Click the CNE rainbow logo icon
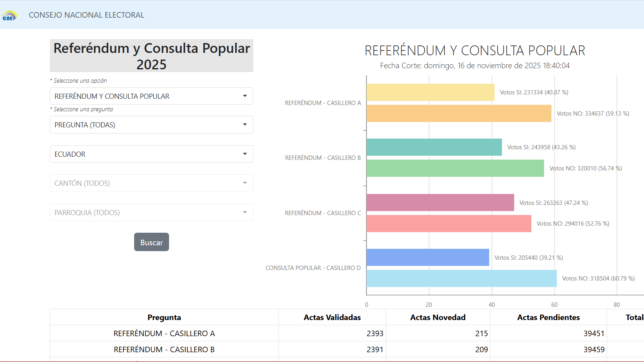This screenshot has height=362, width=644. [9, 16]
